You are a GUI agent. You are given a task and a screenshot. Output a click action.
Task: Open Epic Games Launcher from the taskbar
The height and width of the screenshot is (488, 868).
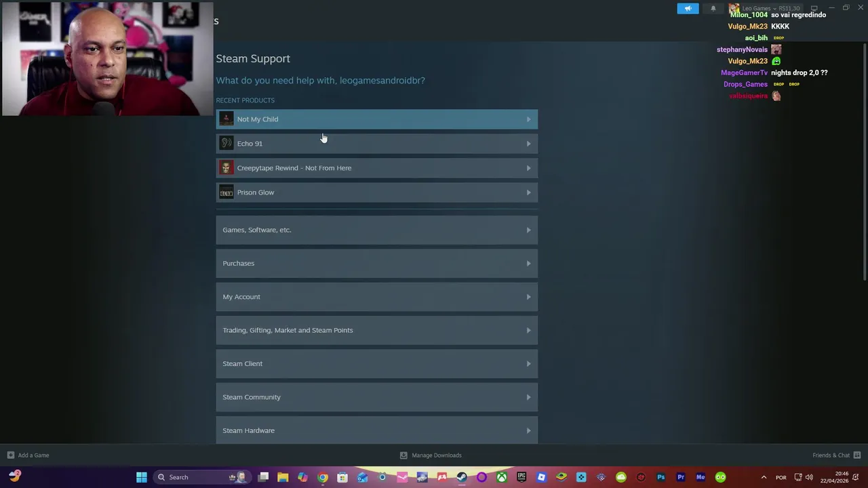521,477
